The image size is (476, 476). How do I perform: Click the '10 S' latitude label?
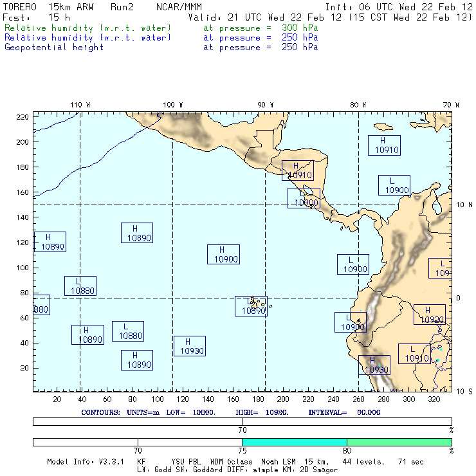[464, 392]
